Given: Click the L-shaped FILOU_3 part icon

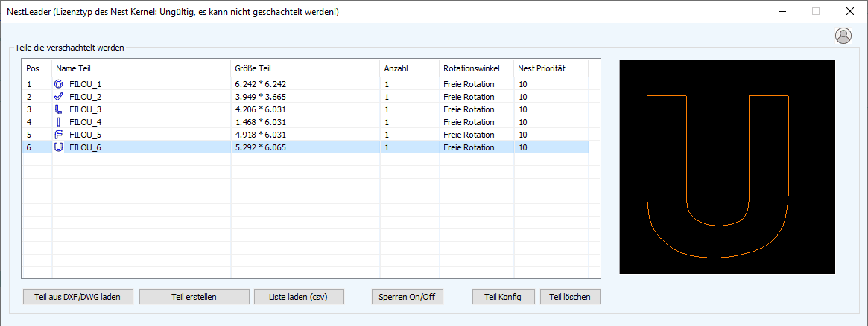Looking at the screenshot, I should coord(59,109).
